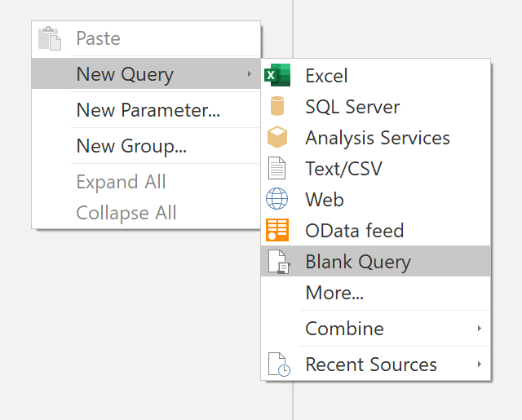Click the orange OData feed icon
The image size is (522, 420).
pos(278,231)
